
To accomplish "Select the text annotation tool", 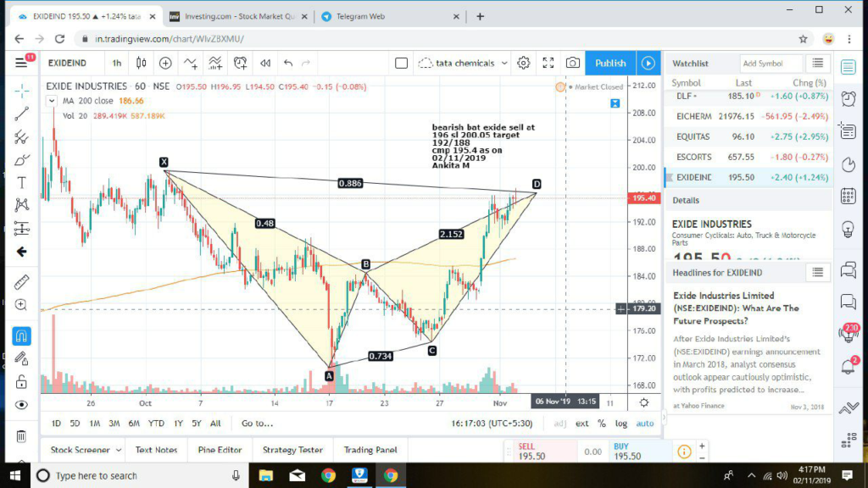I will point(21,182).
